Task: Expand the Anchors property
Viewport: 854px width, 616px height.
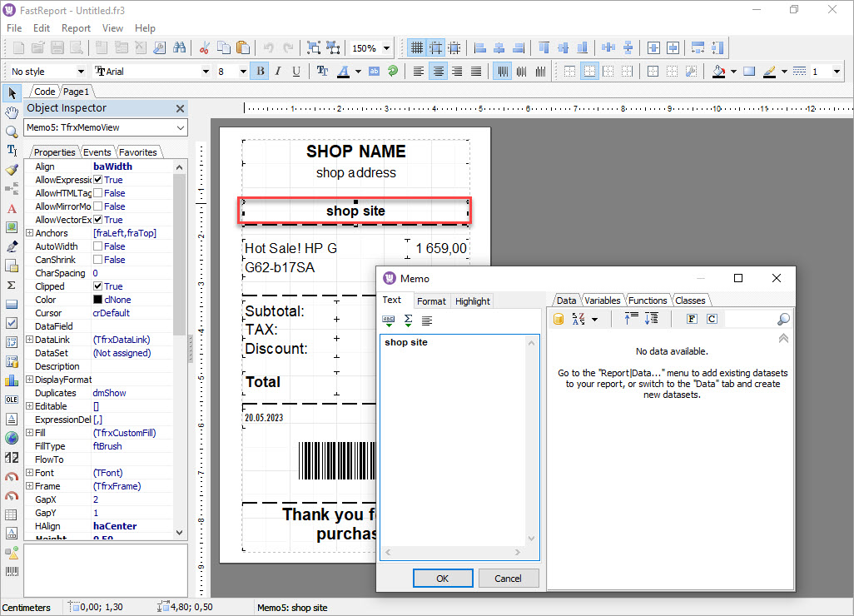Action: 29,233
